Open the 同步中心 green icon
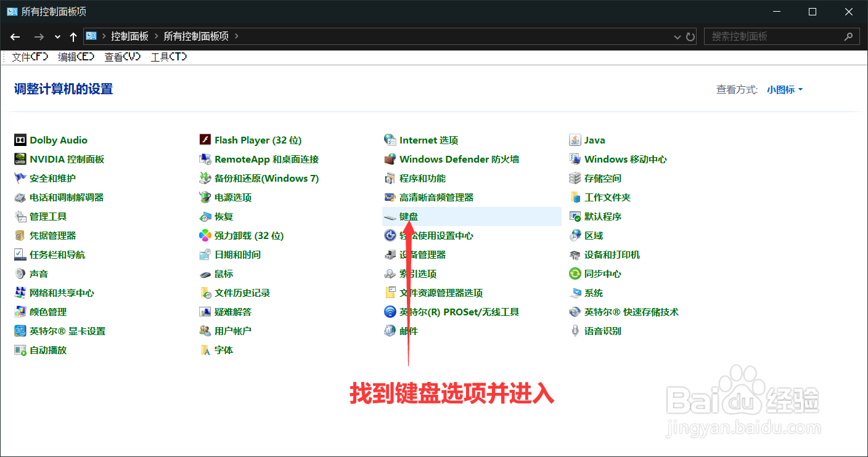This screenshot has height=457, width=868. (575, 273)
